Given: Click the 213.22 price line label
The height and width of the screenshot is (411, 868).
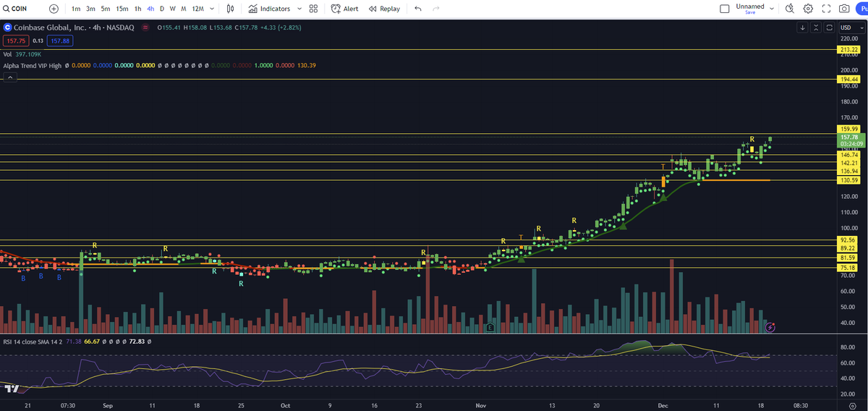Looking at the screenshot, I should (x=848, y=49).
